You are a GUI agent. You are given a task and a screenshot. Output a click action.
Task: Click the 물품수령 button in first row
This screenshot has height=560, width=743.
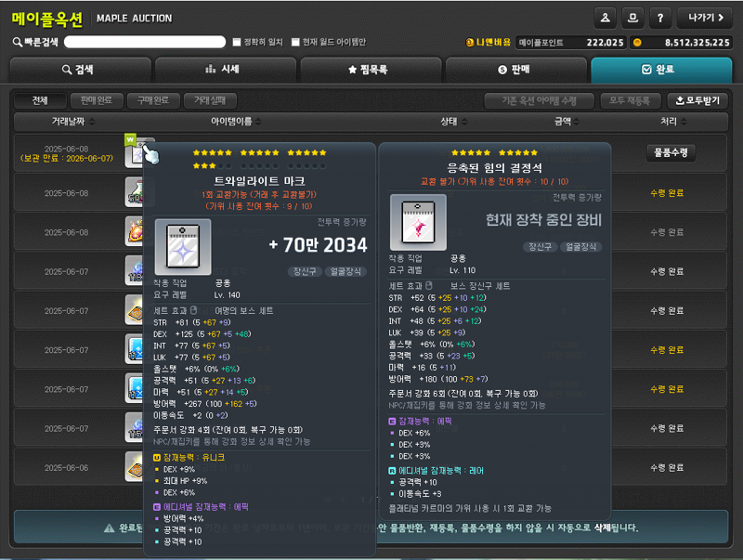click(x=671, y=152)
